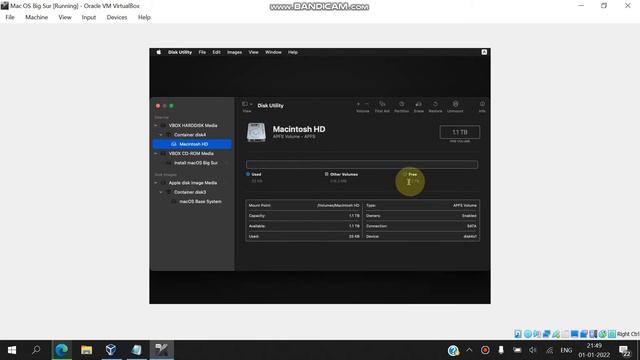Click the remove volume minus icon

(x=367, y=104)
